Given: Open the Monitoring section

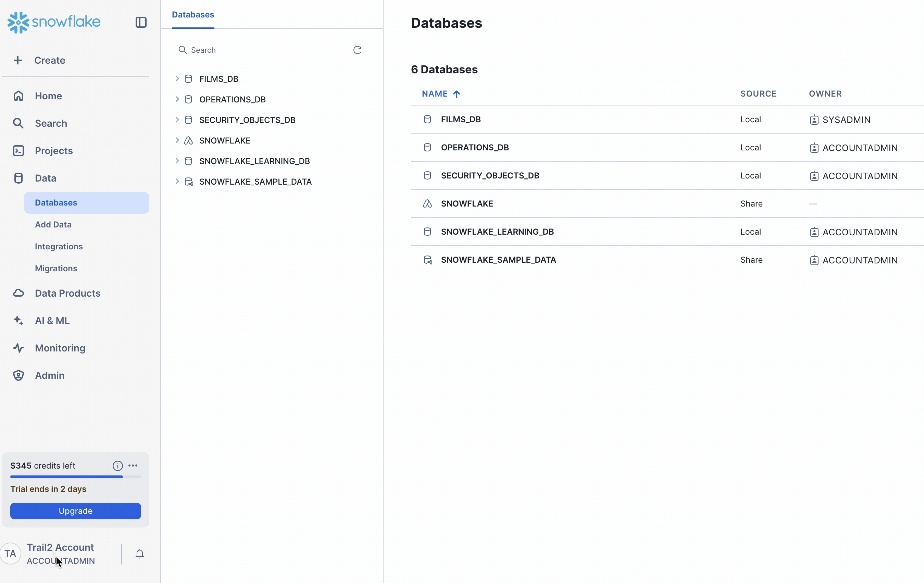Looking at the screenshot, I should click(60, 348).
